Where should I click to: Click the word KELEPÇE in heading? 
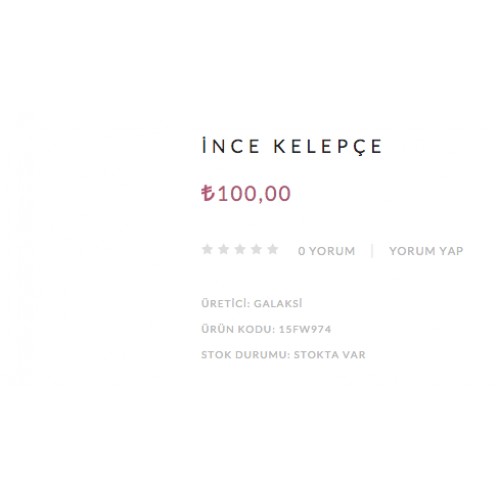pyautogui.click(x=328, y=147)
